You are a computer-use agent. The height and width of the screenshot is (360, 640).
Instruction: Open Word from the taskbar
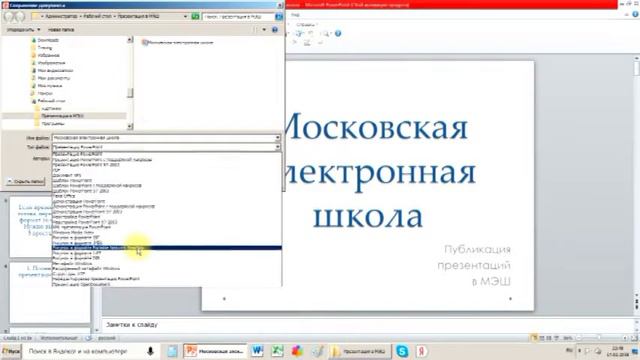pos(257,351)
